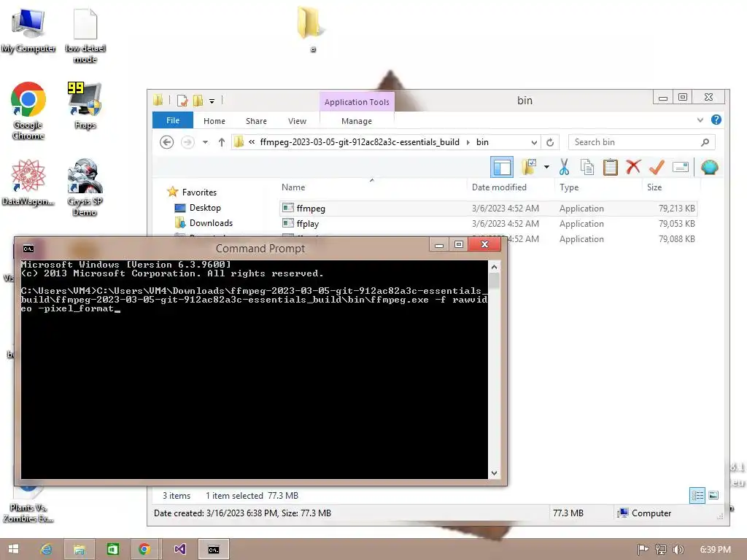The width and height of the screenshot is (747, 560).
Task: Select the Google Chrome desktop shortcut
Action: pyautogui.click(x=28, y=111)
